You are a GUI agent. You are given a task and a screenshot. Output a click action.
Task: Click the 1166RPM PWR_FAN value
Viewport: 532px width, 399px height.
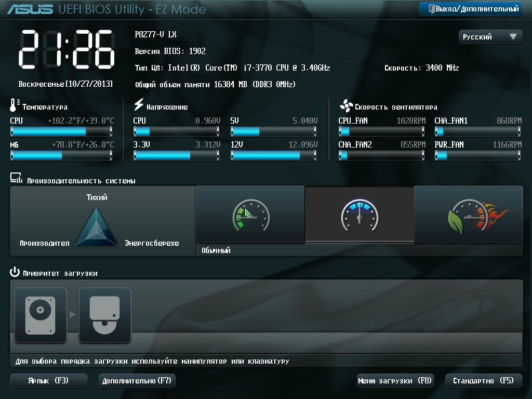pyautogui.click(x=507, y=145)
